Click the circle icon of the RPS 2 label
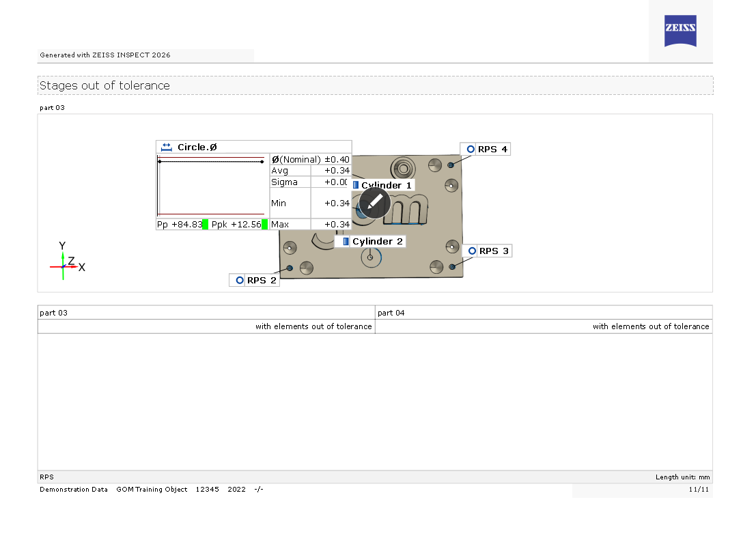Screen dimensions: 756x534 tap(240, 280)
